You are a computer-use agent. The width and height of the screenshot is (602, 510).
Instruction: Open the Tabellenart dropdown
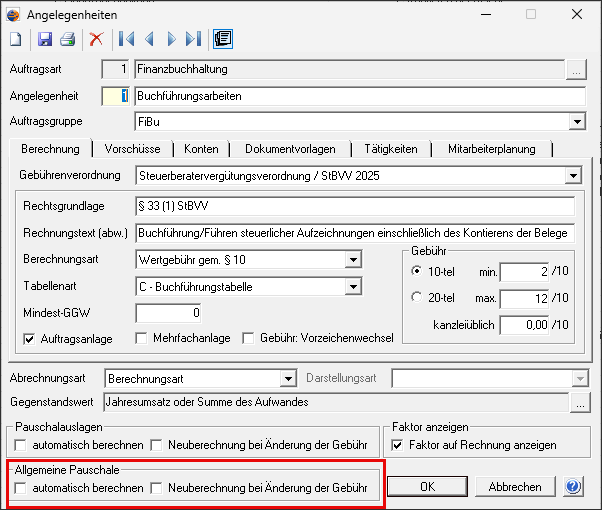coord(353,287)
